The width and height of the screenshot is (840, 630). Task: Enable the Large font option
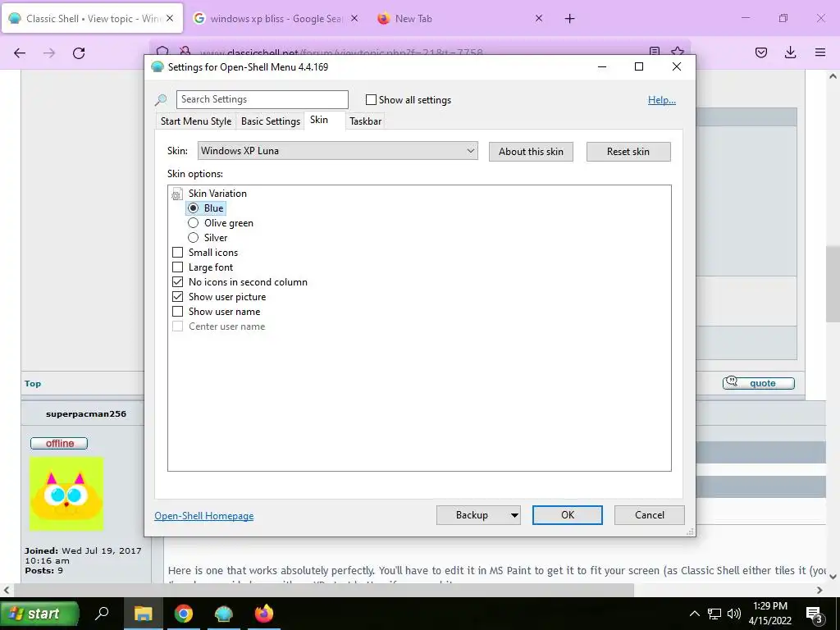178,267
